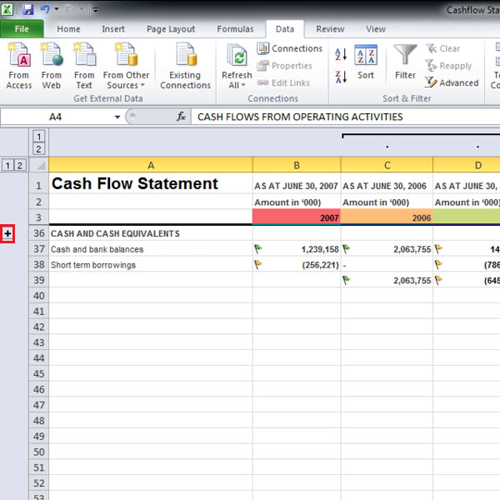Switch to the Formulas tab

[235, 29]
